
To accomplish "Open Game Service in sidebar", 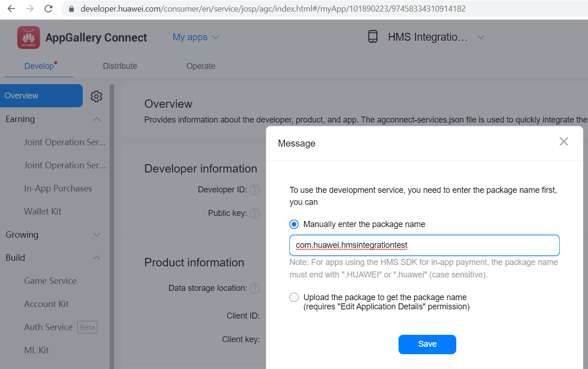I will point(50,281).
